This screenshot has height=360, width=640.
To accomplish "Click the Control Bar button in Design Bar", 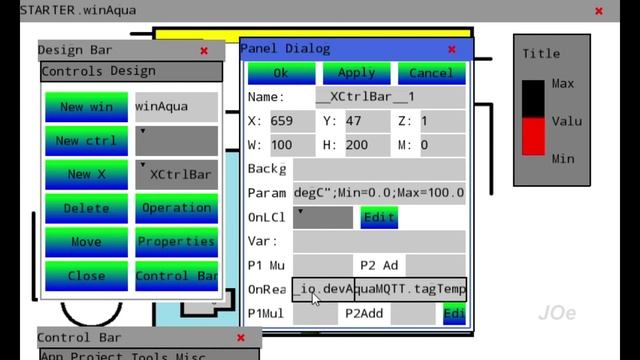I will click(176, 276).
